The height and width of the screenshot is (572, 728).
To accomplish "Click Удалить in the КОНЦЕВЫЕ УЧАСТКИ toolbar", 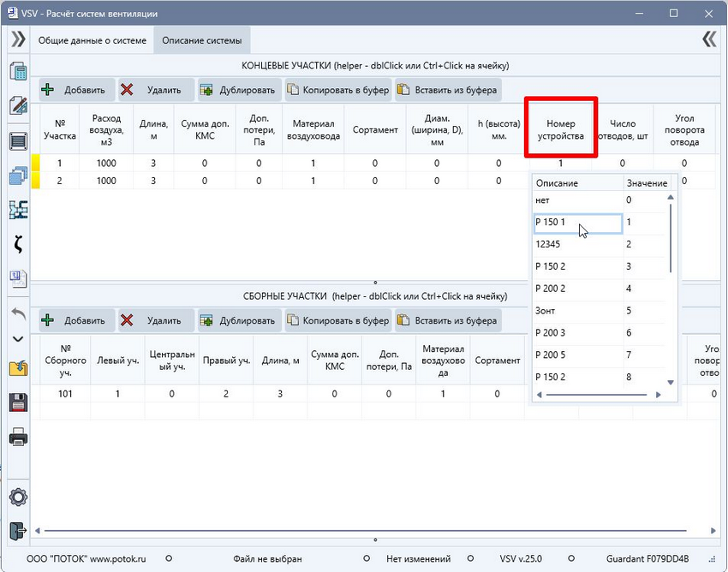I will click(156, 90).
